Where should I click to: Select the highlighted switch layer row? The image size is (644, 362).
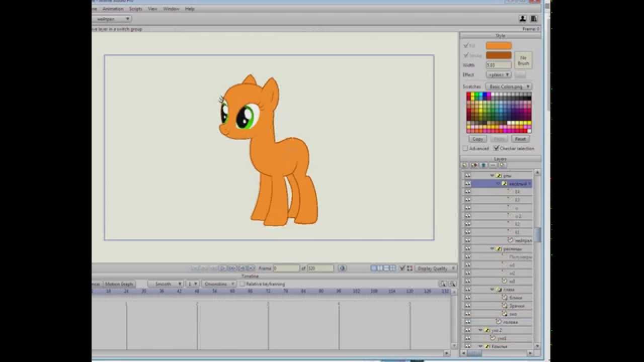pos(502,184)
